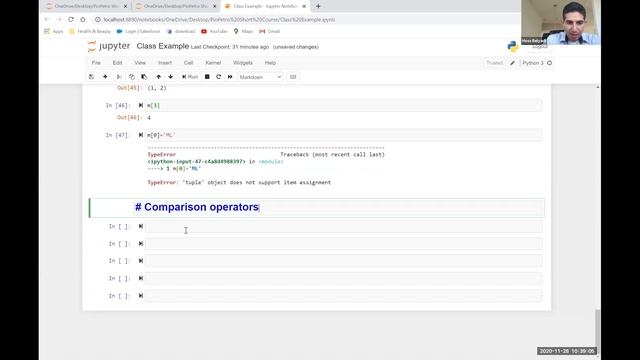Switch to the first OneDrive browser tab
This screenshot has height=360, width=640.
(x=86, y=6)
